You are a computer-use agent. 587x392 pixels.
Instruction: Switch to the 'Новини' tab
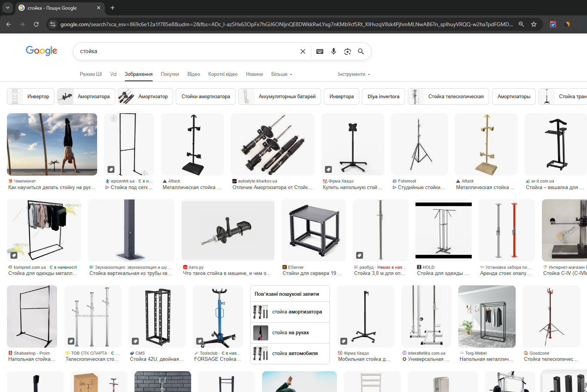[x=254, y=74]
